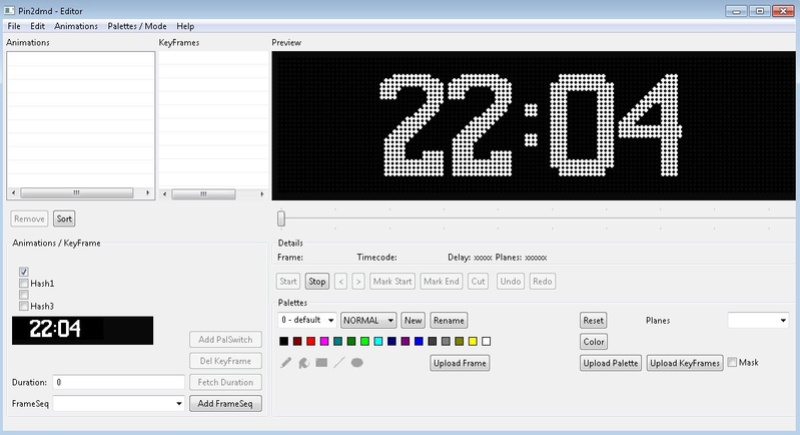Click the Mark Start button

pyautogui.click(x=392, y=282)
